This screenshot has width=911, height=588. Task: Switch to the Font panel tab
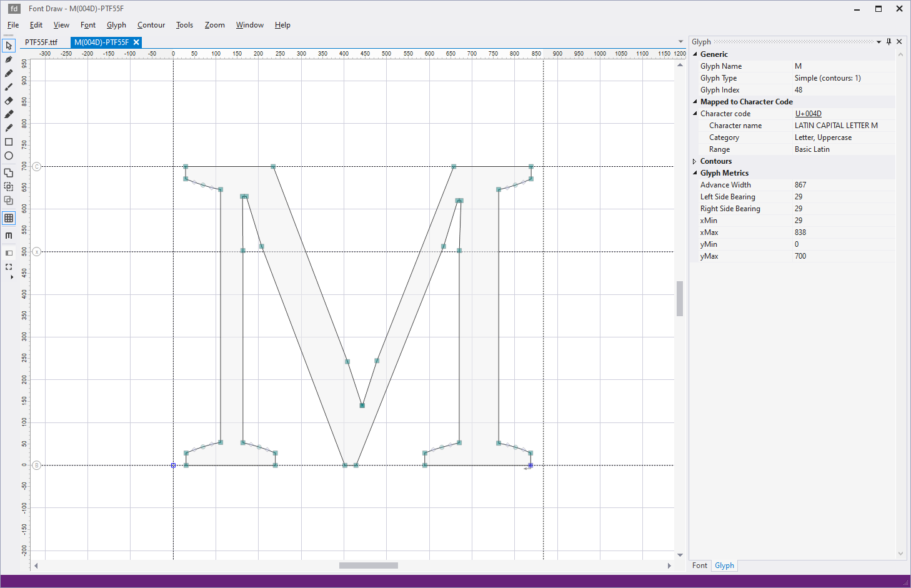tap(700, 566)
